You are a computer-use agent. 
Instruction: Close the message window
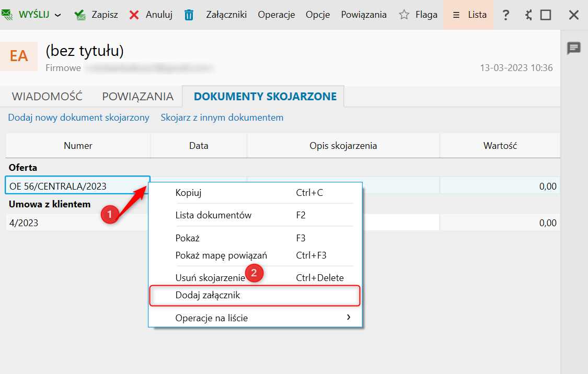coord(574,15)
